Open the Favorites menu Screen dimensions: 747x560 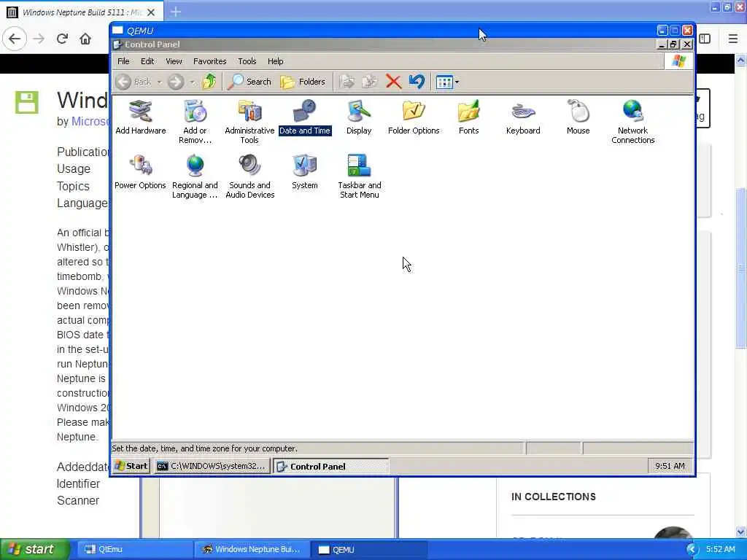point(209,61)
